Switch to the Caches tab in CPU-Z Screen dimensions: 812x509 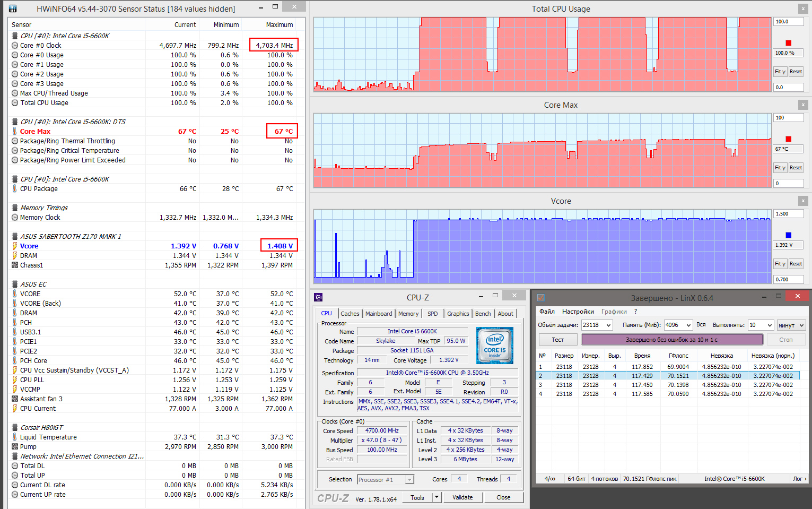point(350,314)
